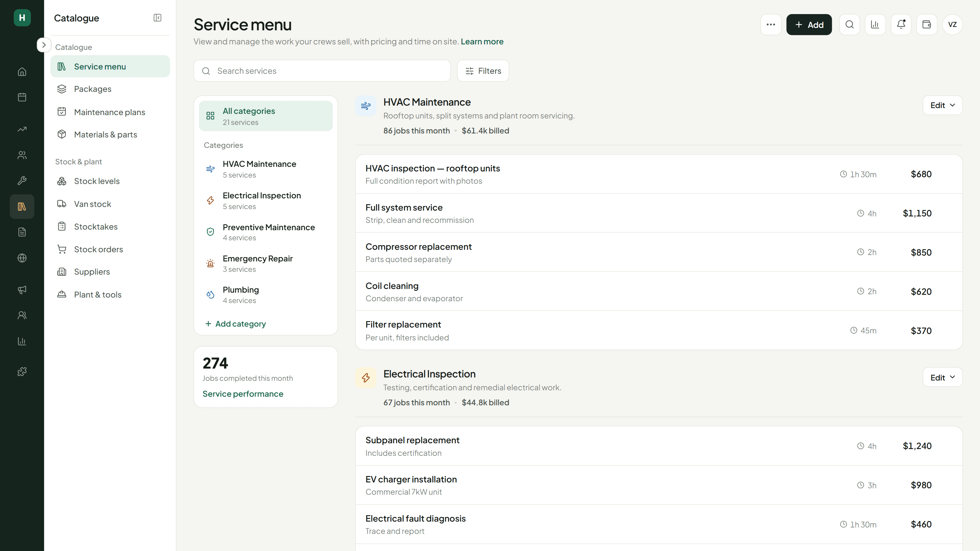Open the globe icon in the rail
Image resolution: width=980 pixels, height=551 pixels.
pos(22,258)
